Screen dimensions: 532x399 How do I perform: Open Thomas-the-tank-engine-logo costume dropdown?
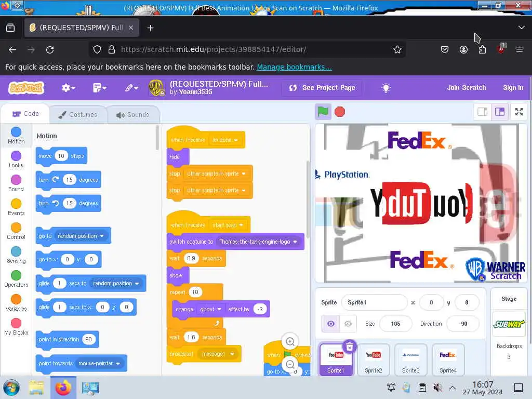258,242
